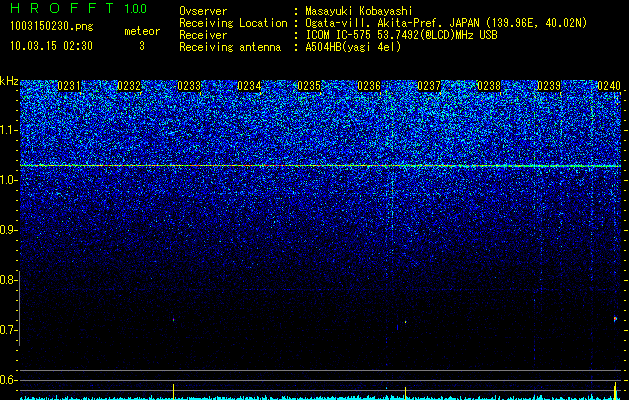Click the tall yellow level spike at the right edge
Screen dimensions: 629x400
(615, 391)
